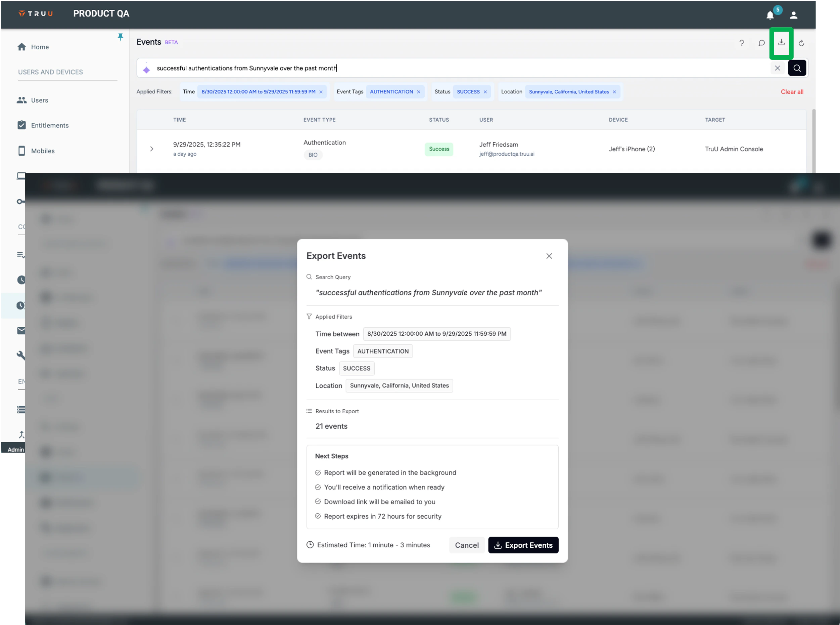The image size is (840, 625).
Task: Click Clear all to reset filters
Action: 792,91
